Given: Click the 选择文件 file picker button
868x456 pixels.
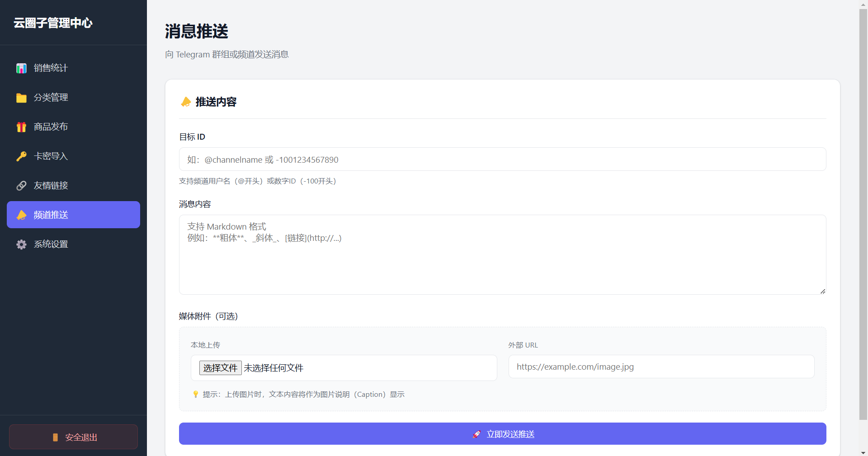Looking at the screenshot, I should [x=220, y=367].
